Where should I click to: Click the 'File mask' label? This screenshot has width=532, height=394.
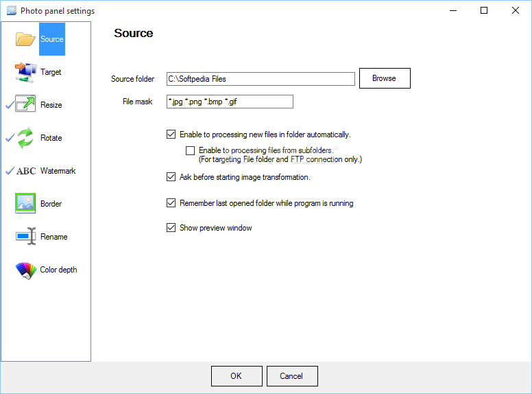click(x=137, y=102)
